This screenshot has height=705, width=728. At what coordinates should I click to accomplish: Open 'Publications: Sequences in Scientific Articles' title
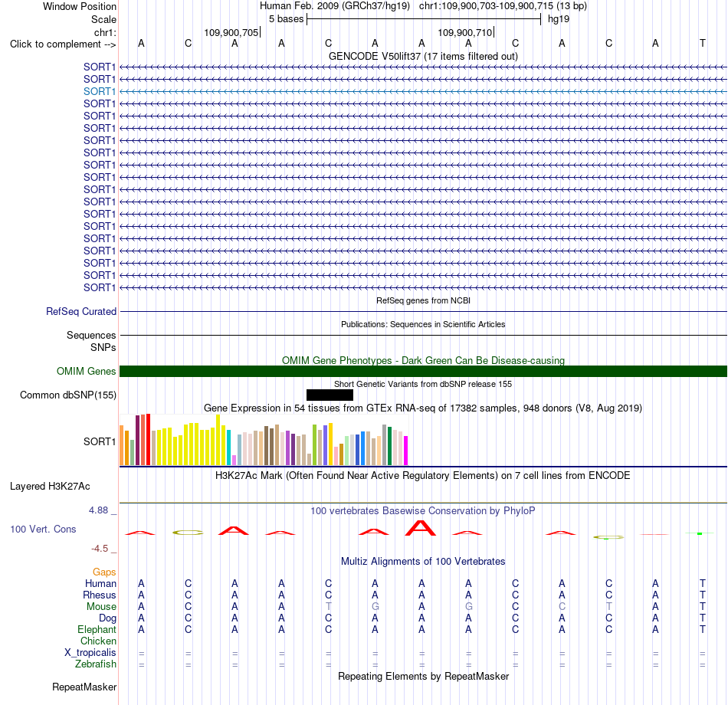pos(423,324)
